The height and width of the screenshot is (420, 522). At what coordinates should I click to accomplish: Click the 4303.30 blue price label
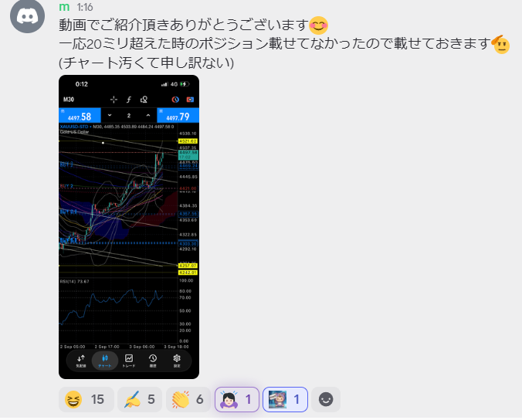[x=188, y=244]
